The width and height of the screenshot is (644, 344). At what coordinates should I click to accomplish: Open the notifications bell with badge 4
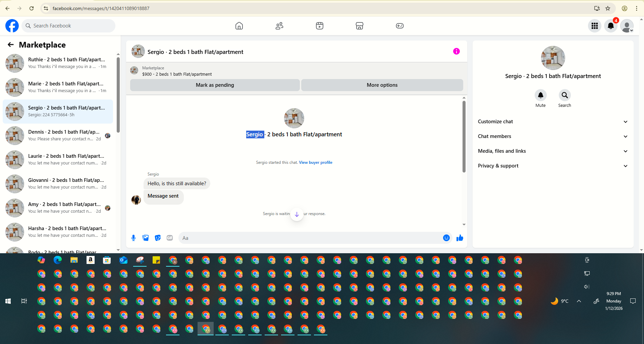[610, 26]
